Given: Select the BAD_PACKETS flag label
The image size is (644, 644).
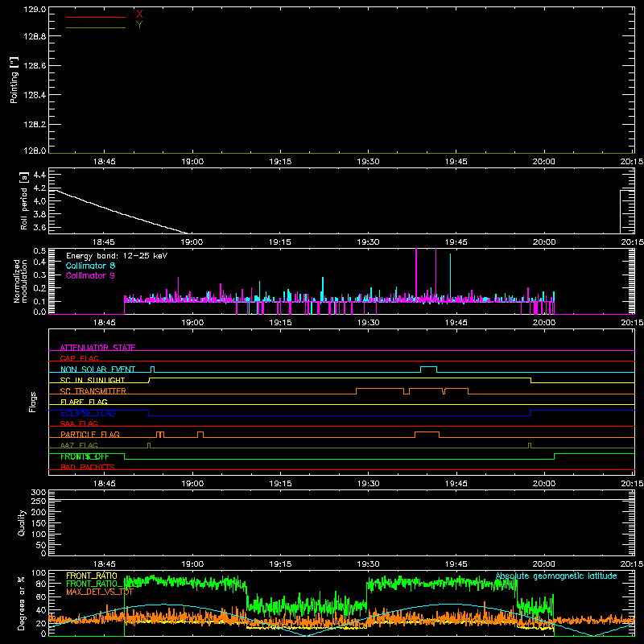Looking at the screenshot, I should pos(88,467).
